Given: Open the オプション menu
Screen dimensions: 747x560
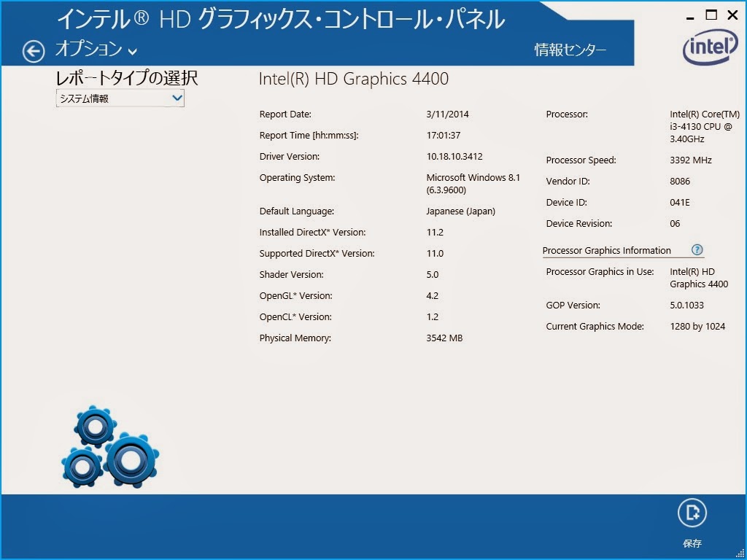Looking at the screenshot, I should 86,50.
